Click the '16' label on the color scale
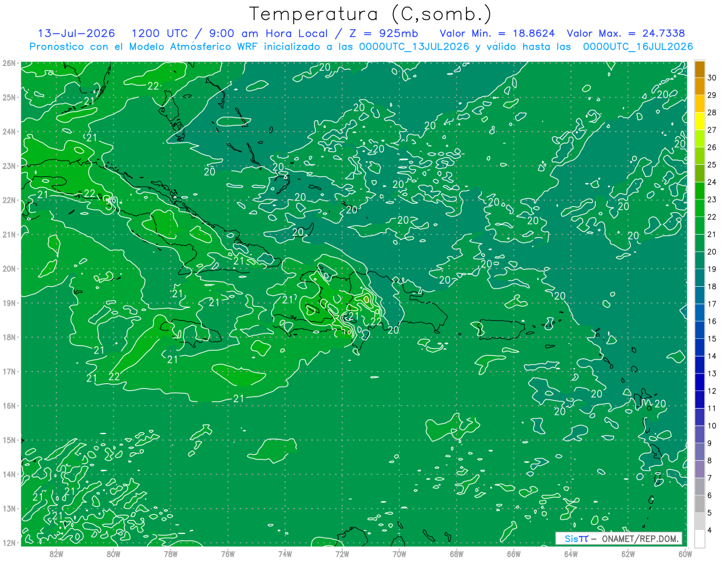 (712, 321)
